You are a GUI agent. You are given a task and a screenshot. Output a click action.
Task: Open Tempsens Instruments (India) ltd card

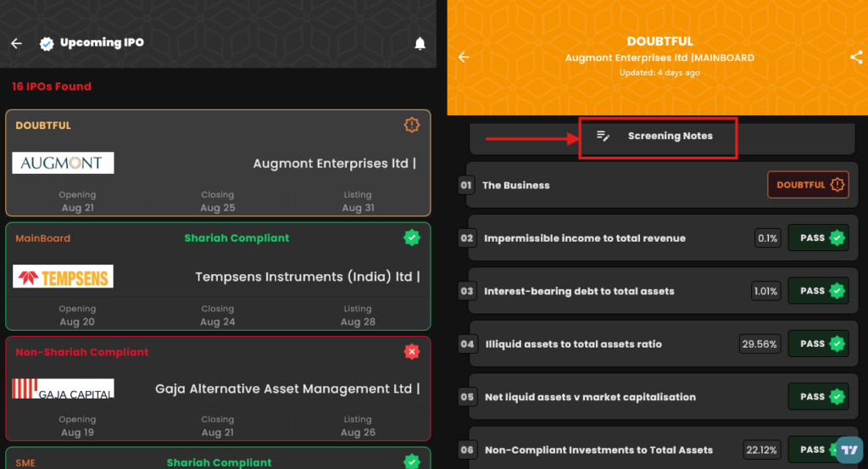pos(218,276)
